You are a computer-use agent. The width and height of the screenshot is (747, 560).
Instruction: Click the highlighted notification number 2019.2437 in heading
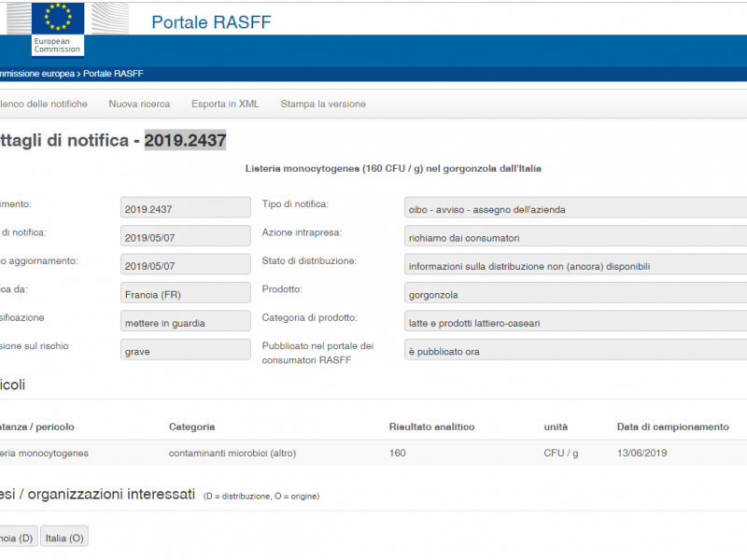[x=185, y=140]
